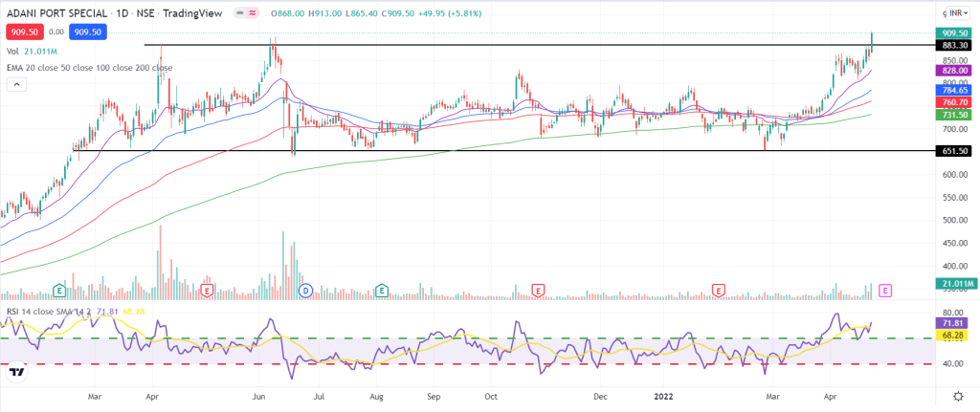
Task: Click the purple 828.00 EMA price label
Action: click(953, 71)
